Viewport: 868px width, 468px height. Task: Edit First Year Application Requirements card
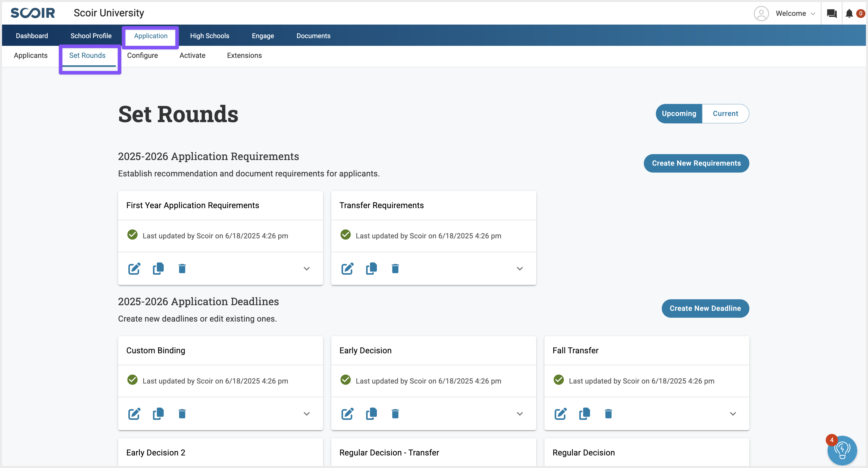[134, 269]
